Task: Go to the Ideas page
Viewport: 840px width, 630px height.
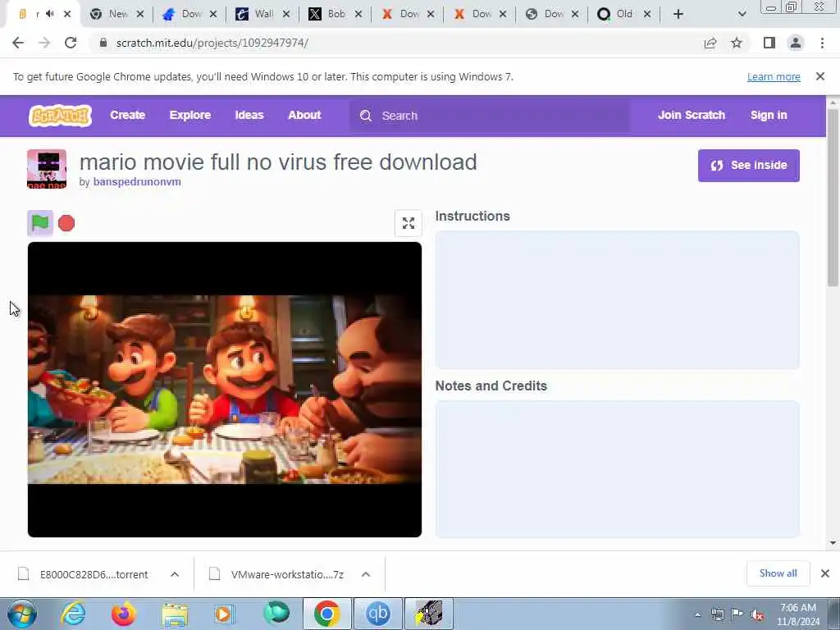Action: (x=249, y=115)
